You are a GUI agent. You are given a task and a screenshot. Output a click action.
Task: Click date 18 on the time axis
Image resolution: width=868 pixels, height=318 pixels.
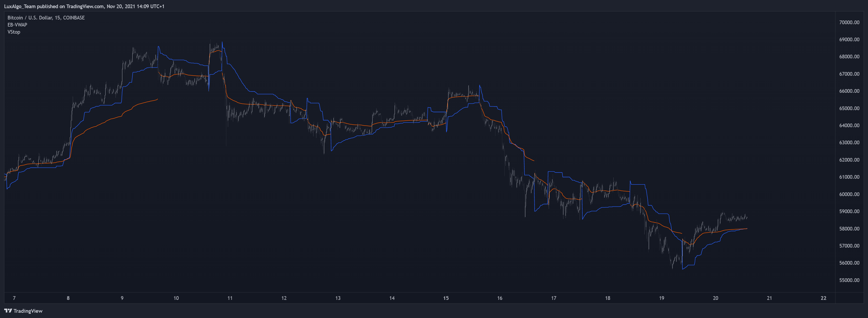608,298
